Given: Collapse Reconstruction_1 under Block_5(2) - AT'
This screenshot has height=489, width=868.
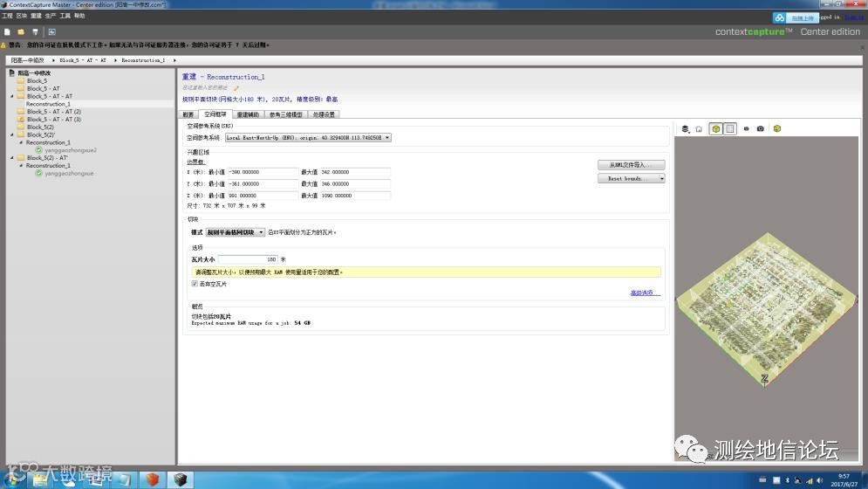Looking at the screenshot, I should [21, 166].
